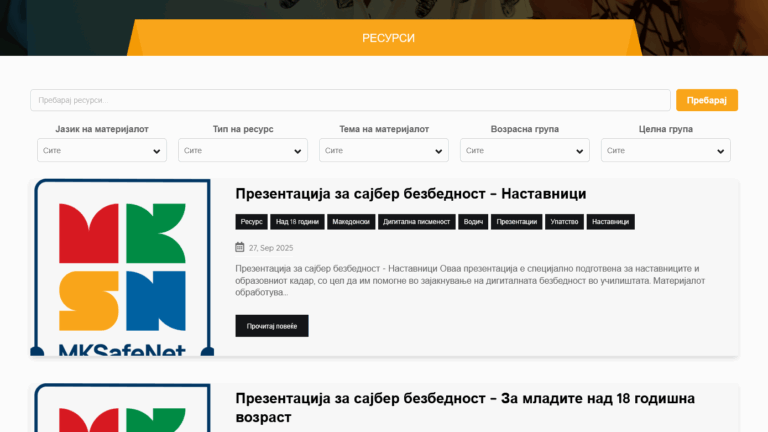Click the Наставници tag
The image size is (768, 432).
611,222
